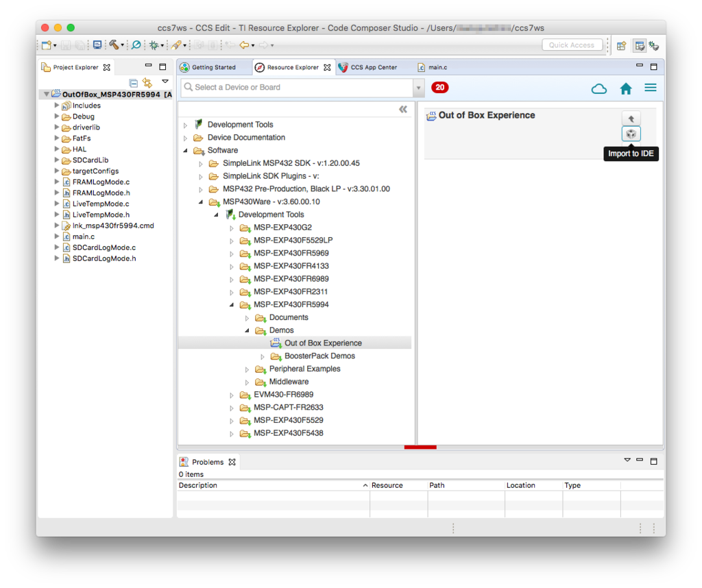Switch to the Getting Started tab
Screen dimensions: 702x588
(x=214, y=67)
